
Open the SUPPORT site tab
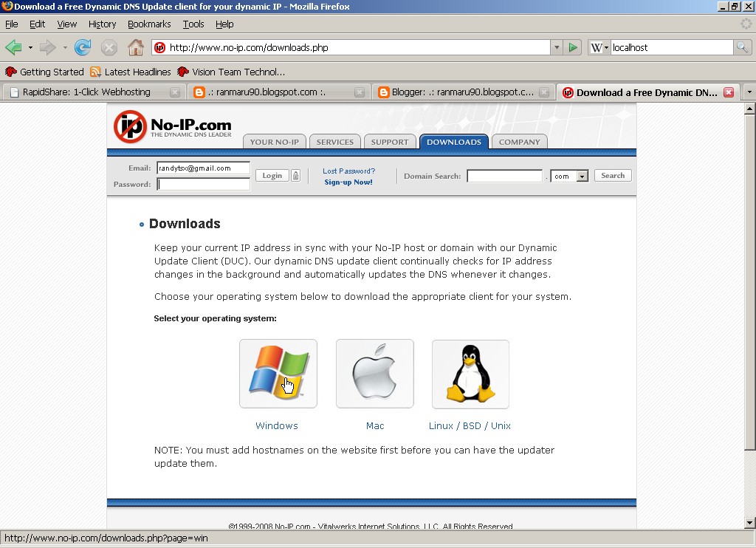(x=390, y=142)
